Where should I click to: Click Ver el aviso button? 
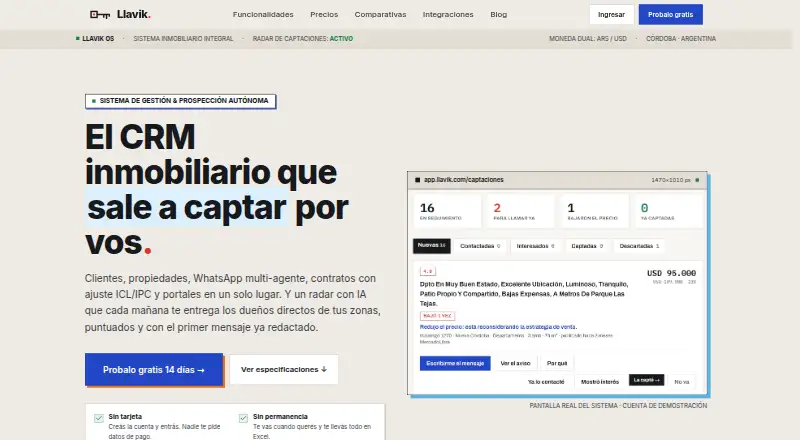(x=515, y=363)
